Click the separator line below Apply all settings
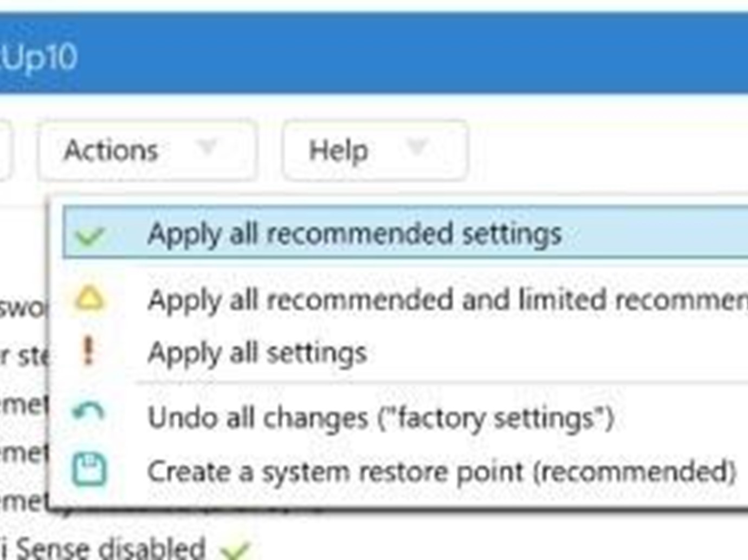 (442, 384)
